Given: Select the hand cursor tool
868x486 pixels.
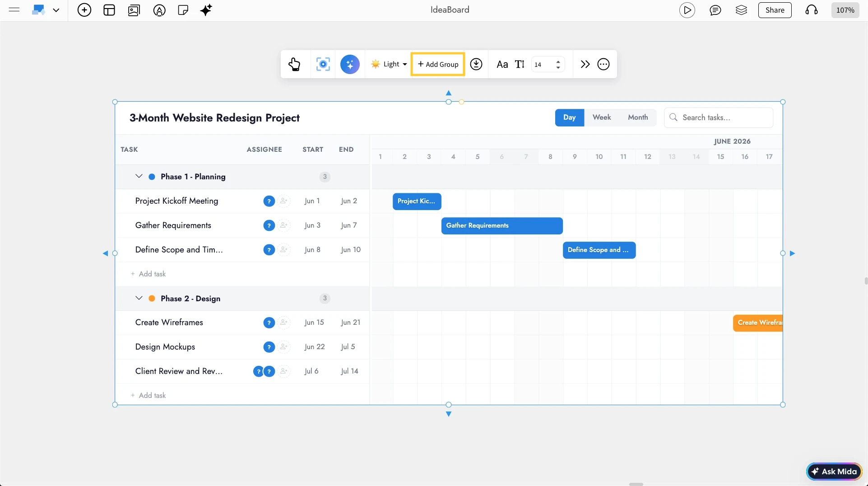Looking at the screenshot, I should point(294,64).
